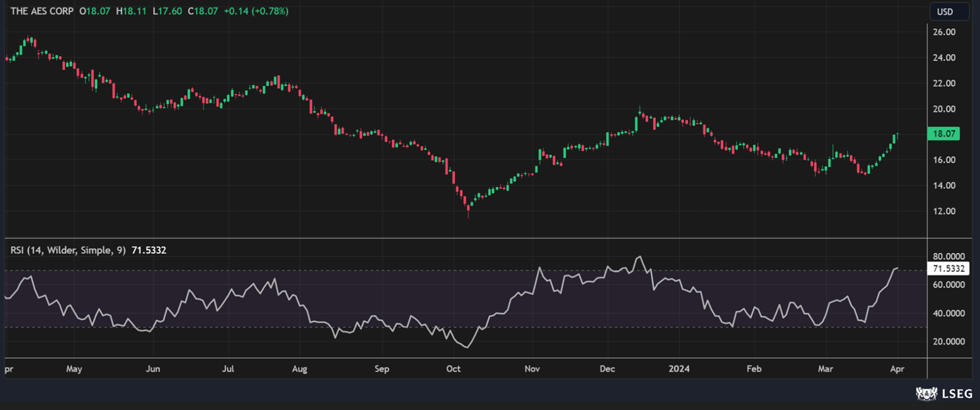Click the 12.00 price axis label
This screenshot has width=980, height=410.
[944, 211]
